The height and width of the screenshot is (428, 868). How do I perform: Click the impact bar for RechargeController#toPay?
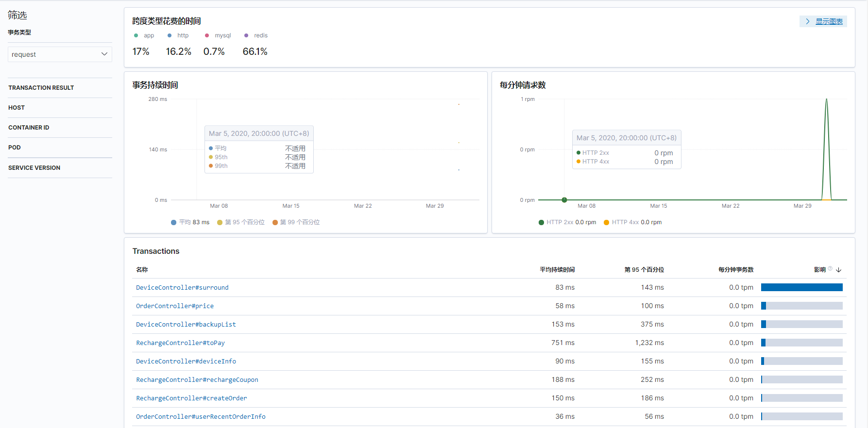(802, 343)
